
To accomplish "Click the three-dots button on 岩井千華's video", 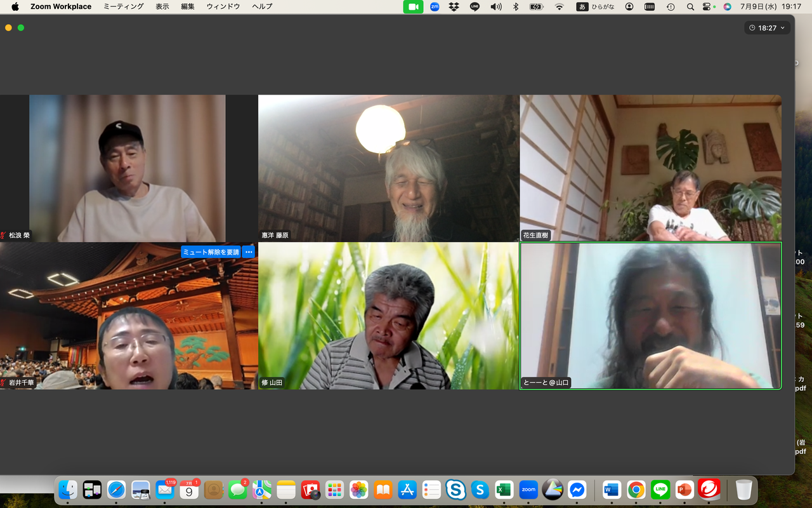I will click(249, 252).
